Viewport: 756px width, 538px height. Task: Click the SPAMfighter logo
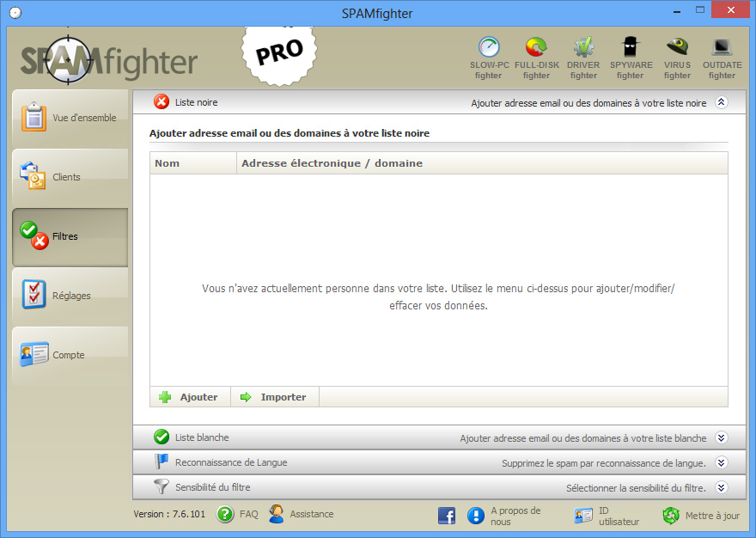pyautogui.click(x=109, y=61)
